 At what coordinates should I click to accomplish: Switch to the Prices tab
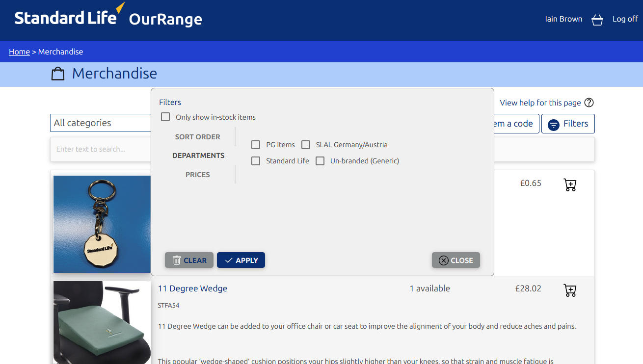tap(197, 175)
